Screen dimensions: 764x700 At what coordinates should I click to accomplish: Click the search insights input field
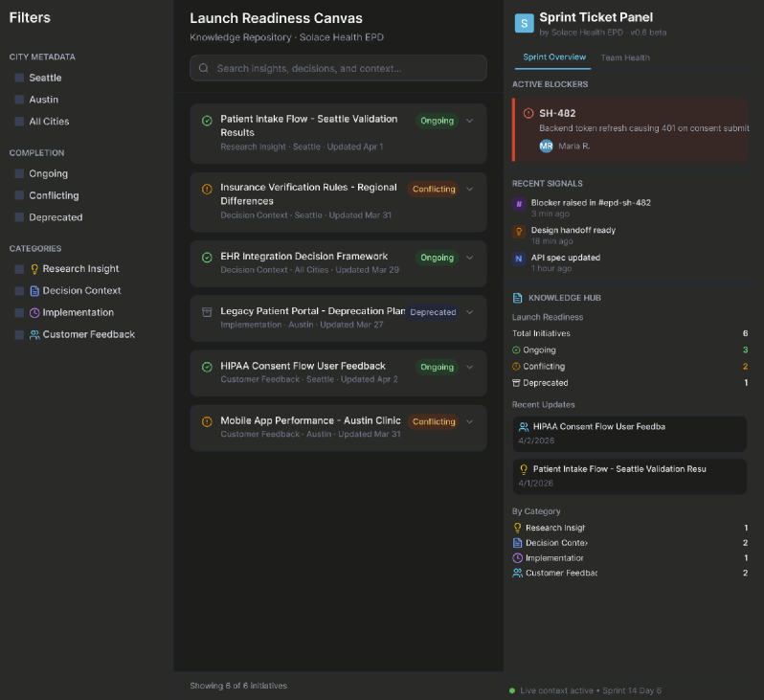click(338, 68)
